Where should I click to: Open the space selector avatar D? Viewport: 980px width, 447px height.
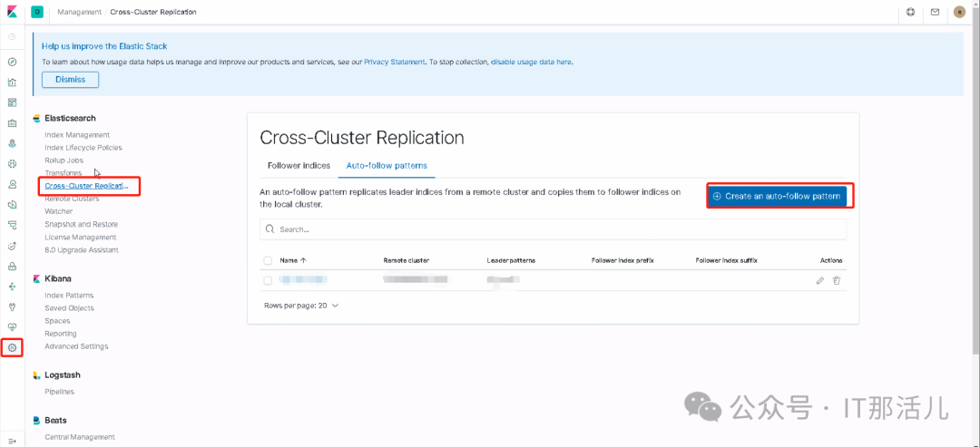coord(37,12)
